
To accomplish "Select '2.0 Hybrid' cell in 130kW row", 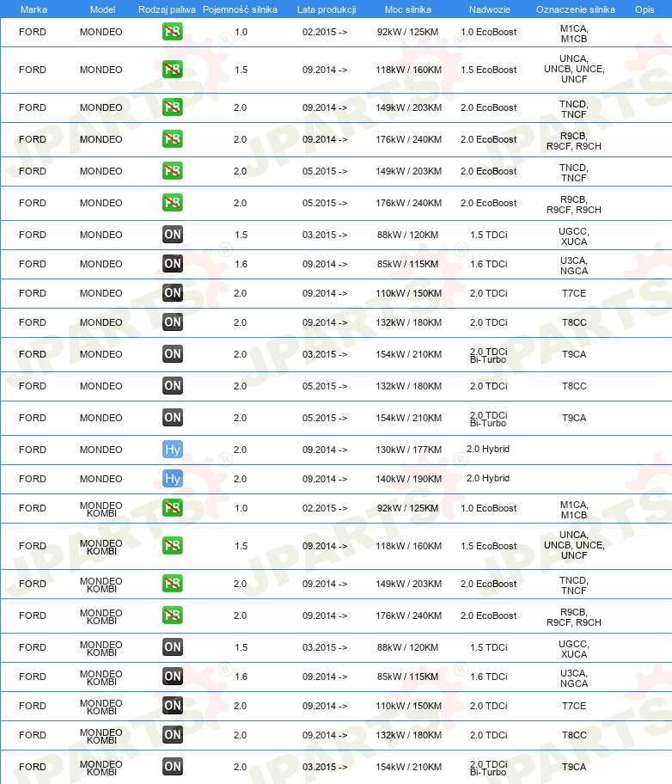I will (488, 449).
